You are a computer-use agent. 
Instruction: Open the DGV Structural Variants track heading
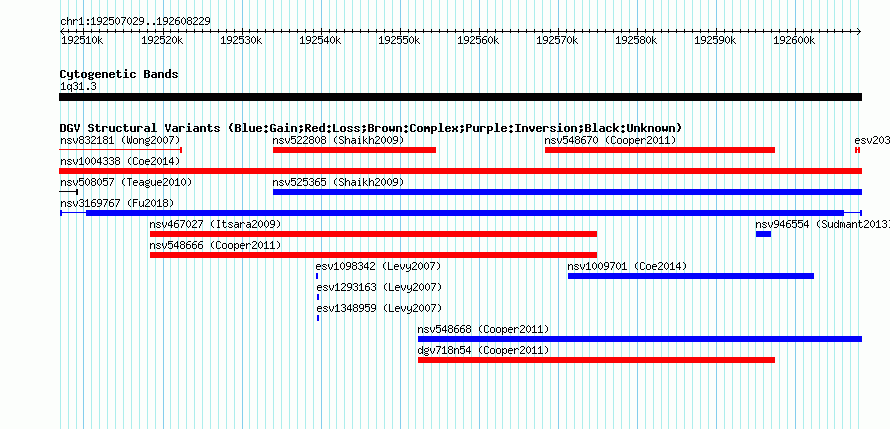(371, 128)
